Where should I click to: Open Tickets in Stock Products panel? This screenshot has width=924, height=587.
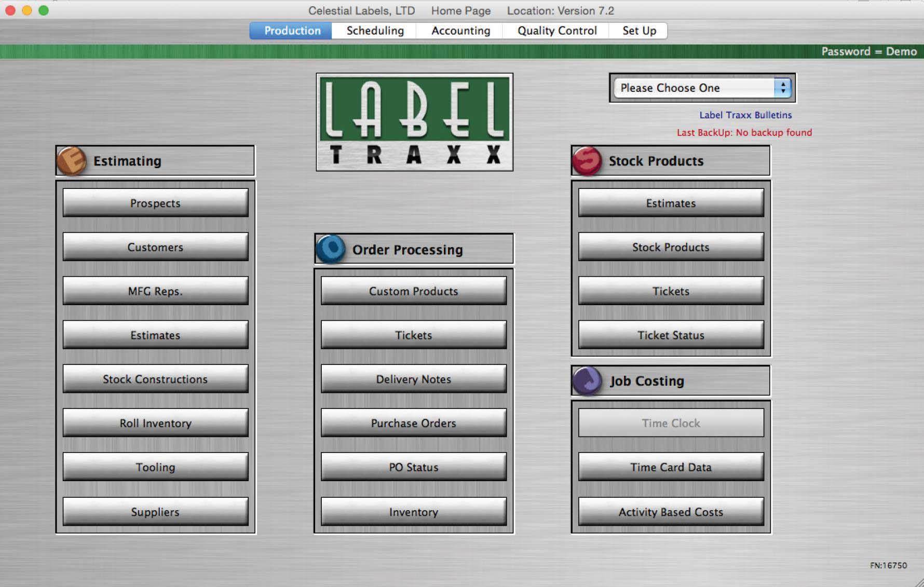point(671,291)
